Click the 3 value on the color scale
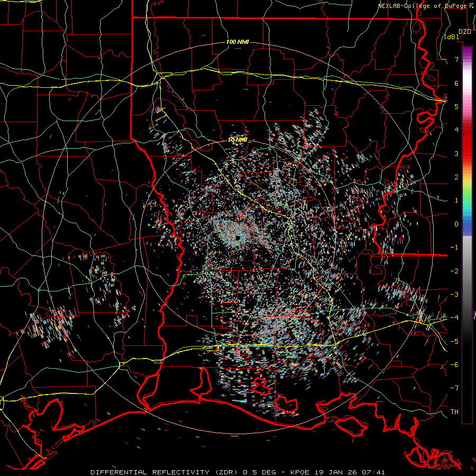476x476 pixels. [x=456, y=153]
